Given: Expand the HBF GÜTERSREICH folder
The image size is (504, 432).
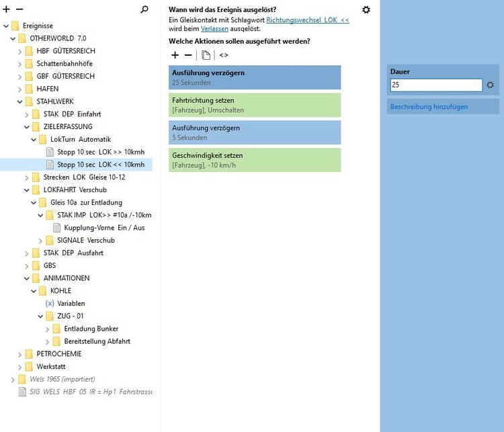Looking at the screenshot, I should coord(19,51).
